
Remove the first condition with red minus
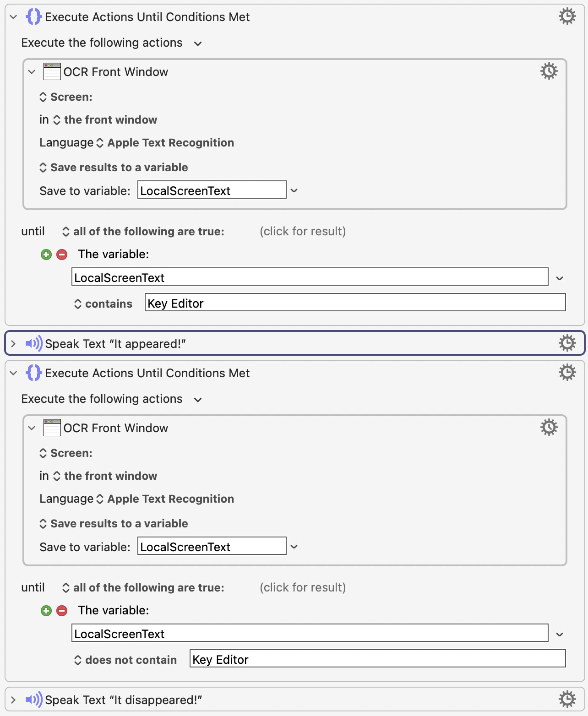tap(62, 255)
